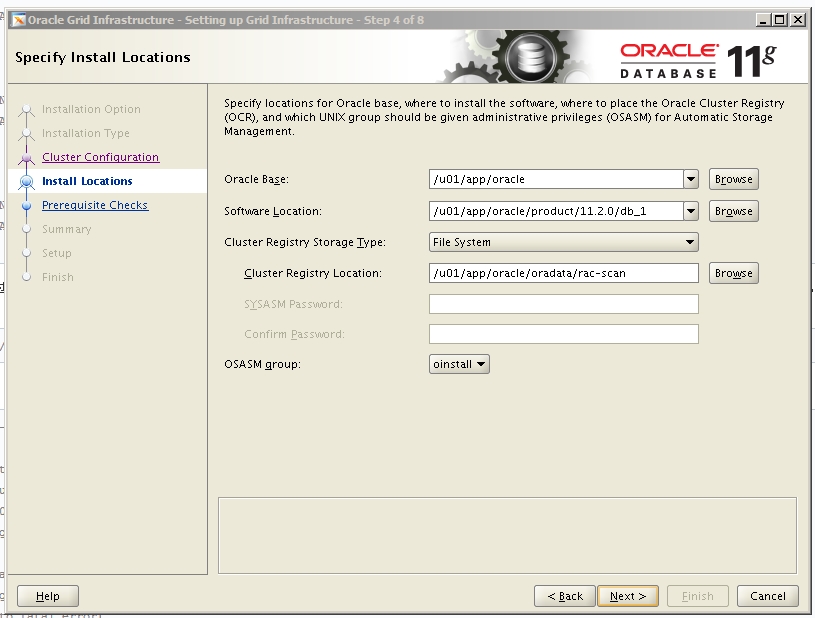Click the Oracle installer title bar icon
This screenshot has width=815, height=618.
[19, 20]
